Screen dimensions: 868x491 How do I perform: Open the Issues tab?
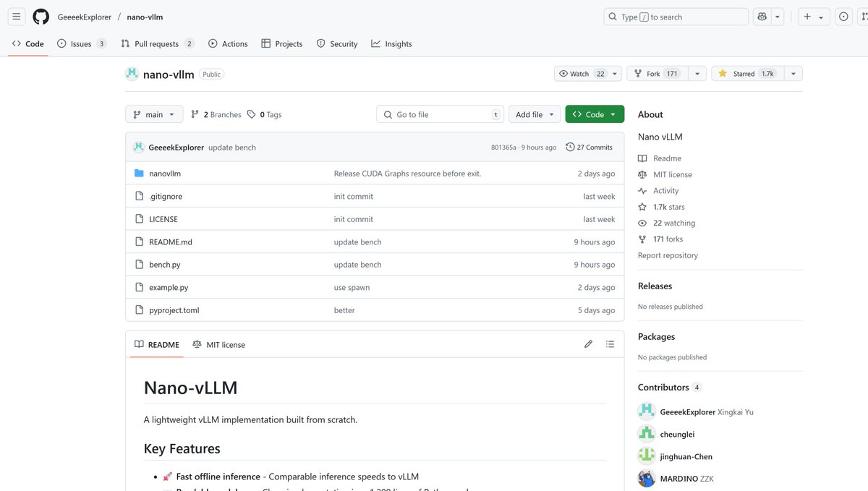(x=82, y=43)
